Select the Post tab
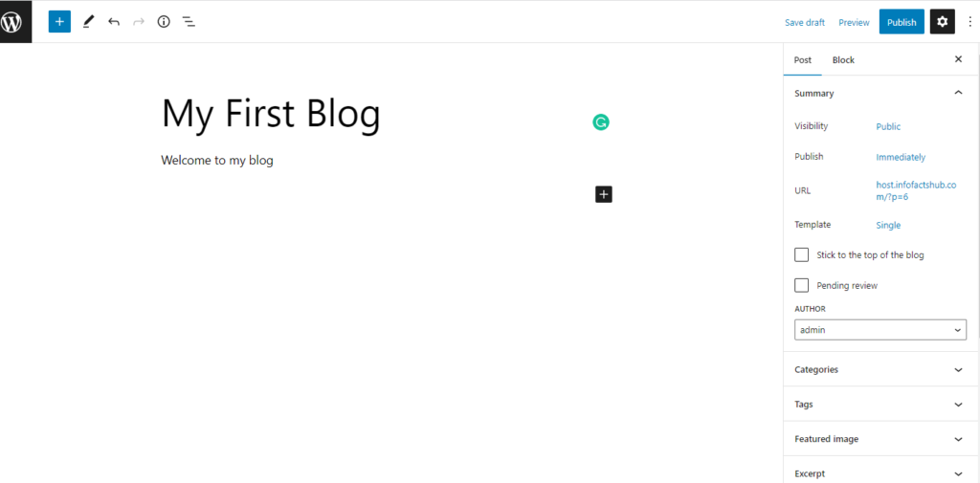This screenshot has width=980, height=483. click(803, 60)
